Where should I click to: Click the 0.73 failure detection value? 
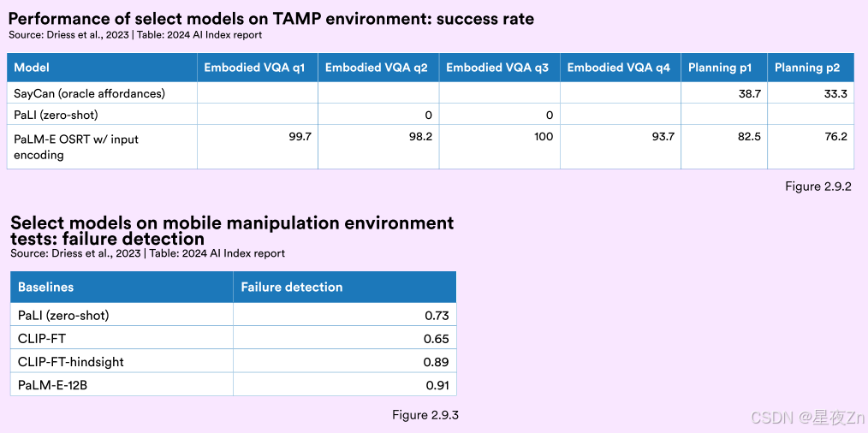[x=437, y=316]
